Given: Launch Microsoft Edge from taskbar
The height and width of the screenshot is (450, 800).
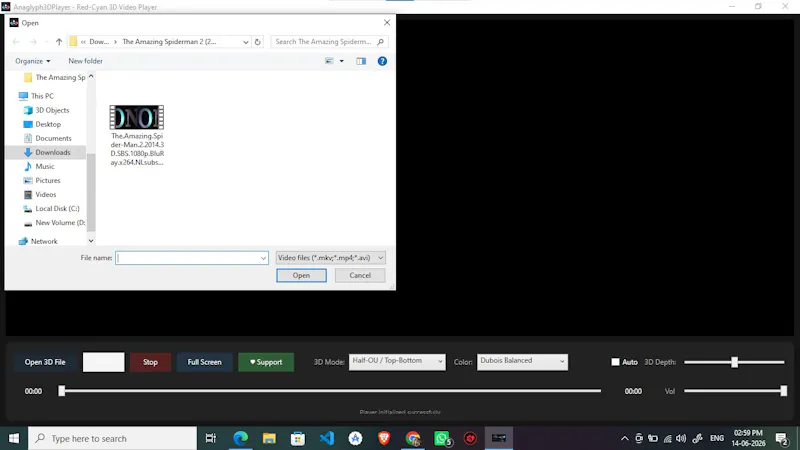Looking at the screenshot, I should coord(240,438).
